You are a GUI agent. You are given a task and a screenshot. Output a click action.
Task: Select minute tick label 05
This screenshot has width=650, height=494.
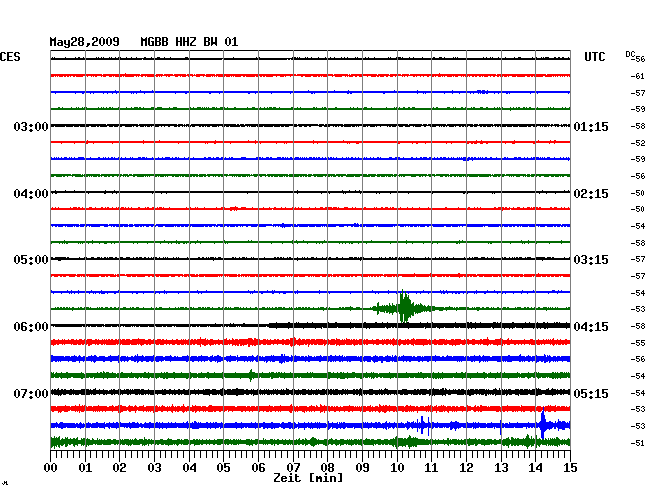(x=223, y=467)
